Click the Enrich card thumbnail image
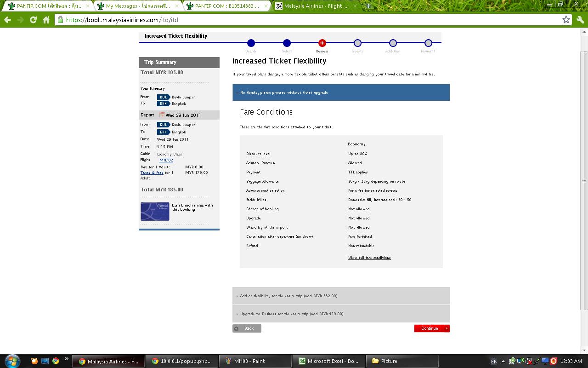 tap(155, 212)
